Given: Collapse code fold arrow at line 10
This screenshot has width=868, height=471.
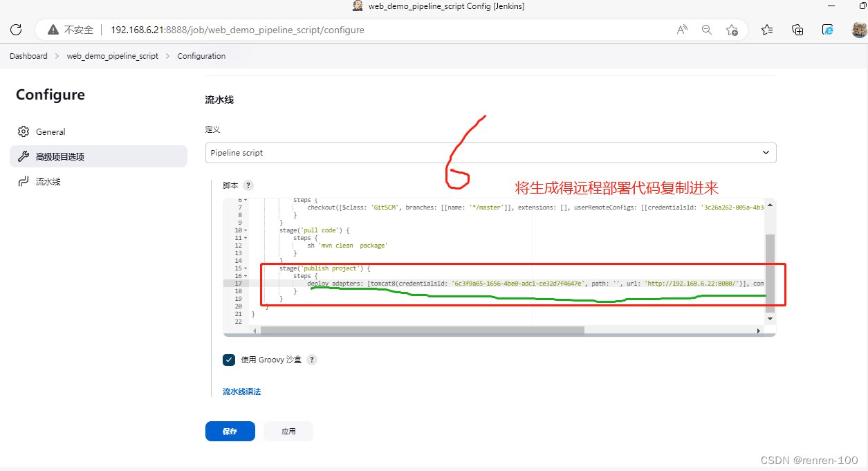Looking at the screenshot, I should pyautogui.click(x=246, y=230).
